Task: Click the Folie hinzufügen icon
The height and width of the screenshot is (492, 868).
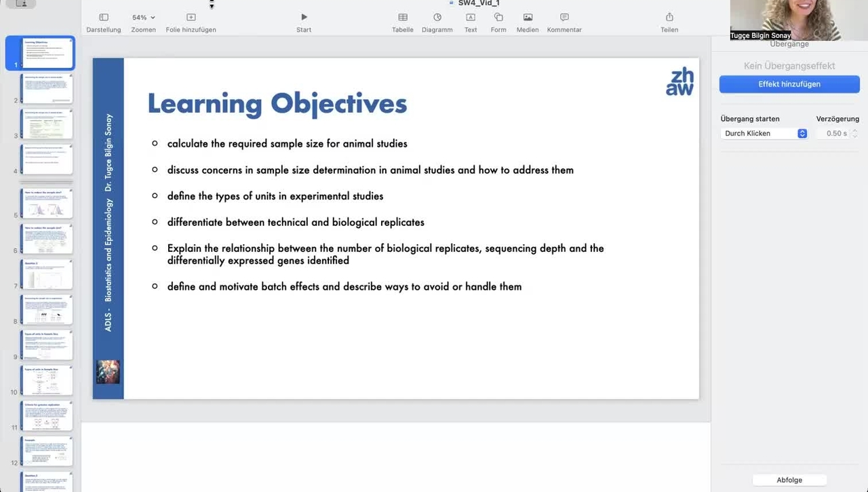Action: click(191, 18)
